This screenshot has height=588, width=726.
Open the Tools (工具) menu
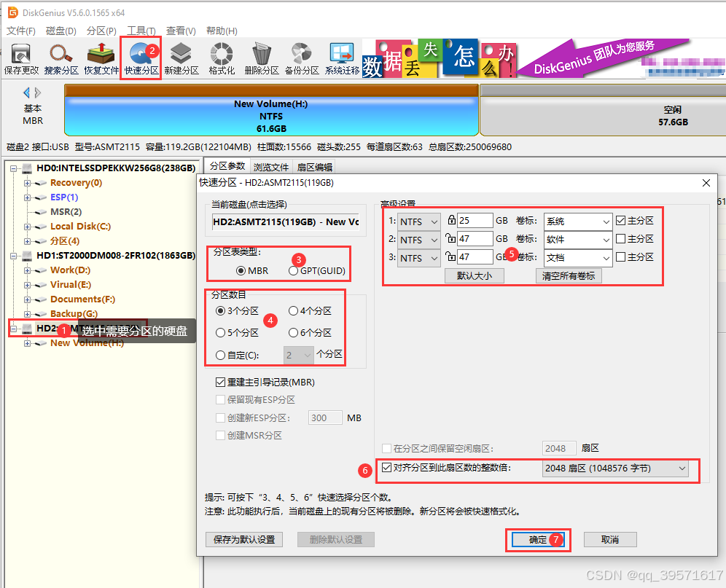(141, 31)
